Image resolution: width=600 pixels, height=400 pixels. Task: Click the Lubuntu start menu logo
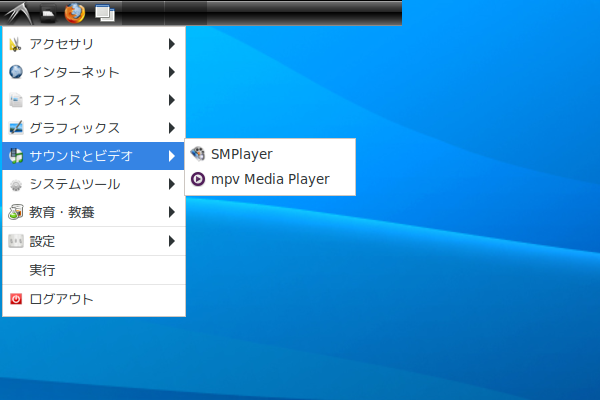(17, 13)
